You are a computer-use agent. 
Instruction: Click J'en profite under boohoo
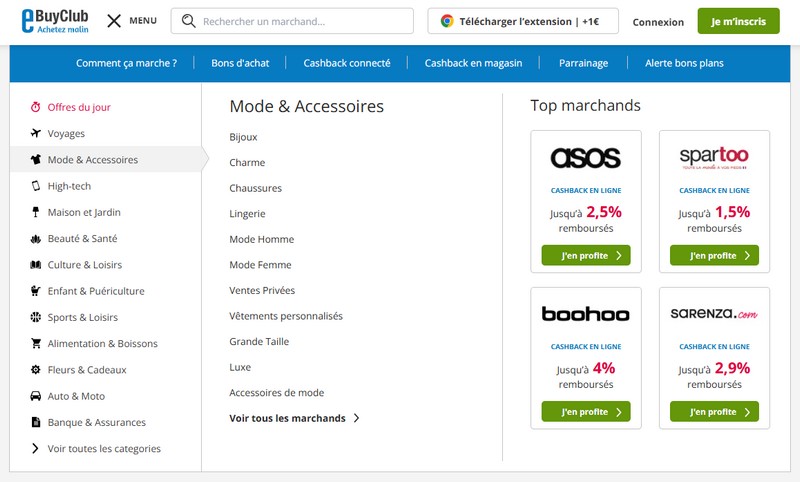(x=586, y=412)
